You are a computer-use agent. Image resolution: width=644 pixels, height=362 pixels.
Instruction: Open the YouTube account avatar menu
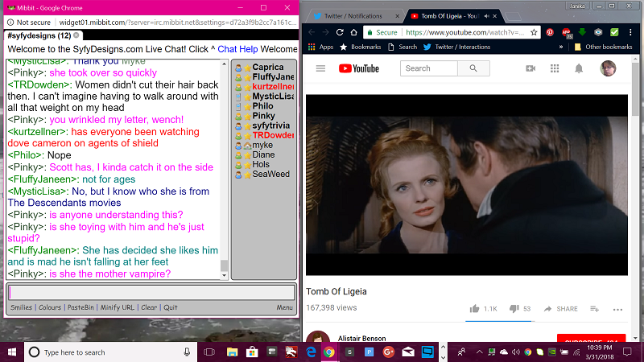(x=608, y=68)
